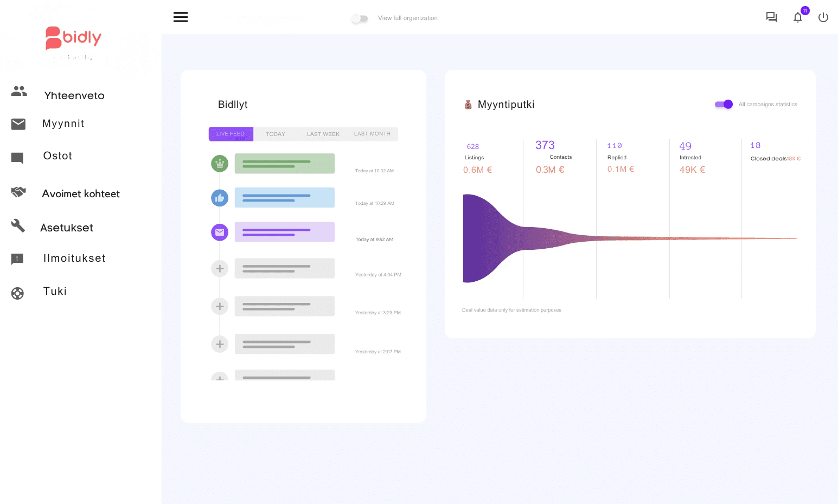Open Avoimet kohteet page
The height and width of the screenshot is (504, 838).
click(x=81, y=193)
